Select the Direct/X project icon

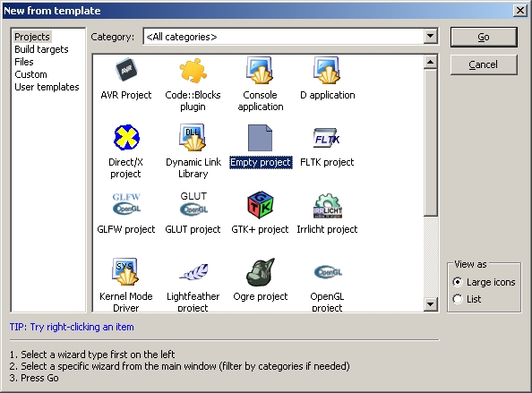pos(126,137)
